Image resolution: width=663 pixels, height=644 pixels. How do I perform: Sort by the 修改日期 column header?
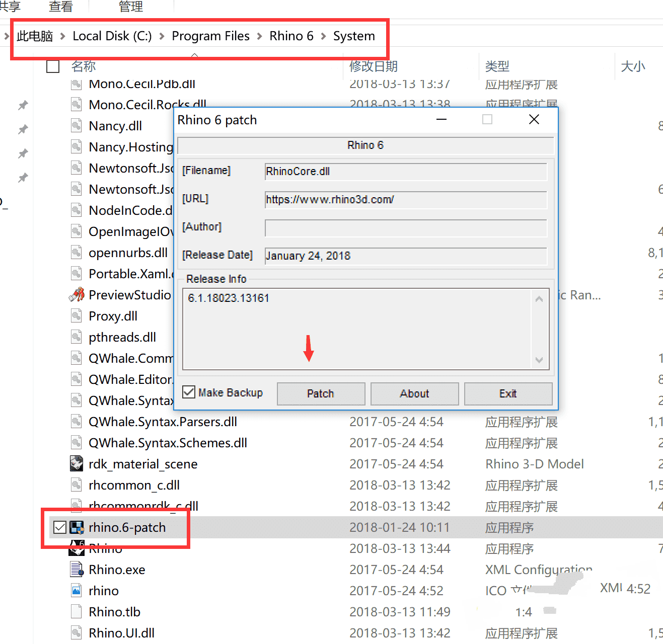(x=374, y=66)
